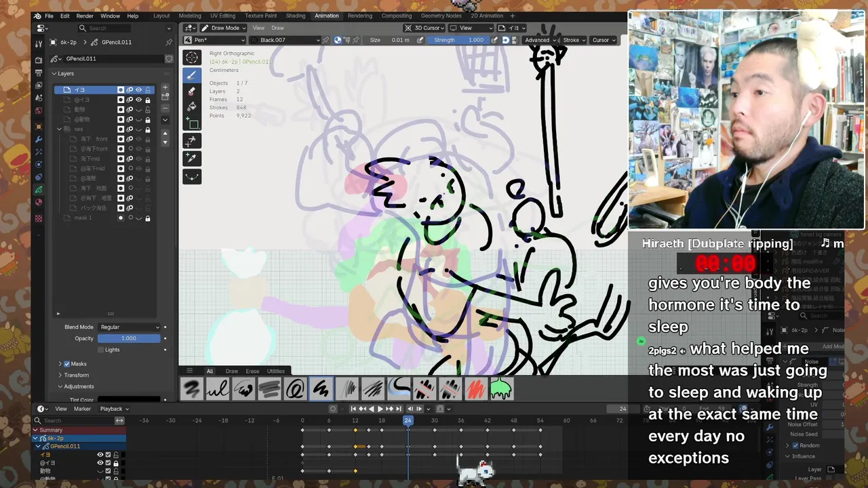This screenshot has width=868, height=488.
Task: Add a new layer with the plus button
Action: [x=165, y=88]
